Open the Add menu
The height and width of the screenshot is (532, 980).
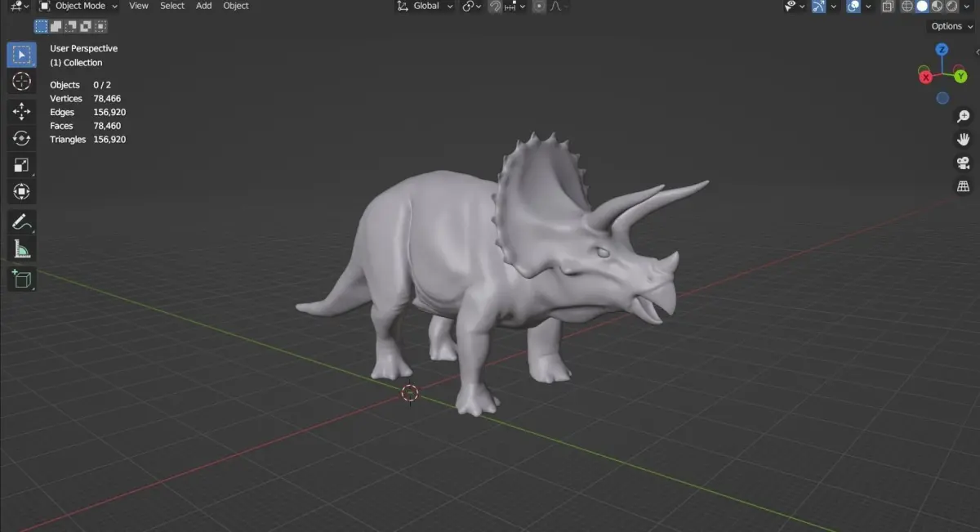[x=204, y=6]
